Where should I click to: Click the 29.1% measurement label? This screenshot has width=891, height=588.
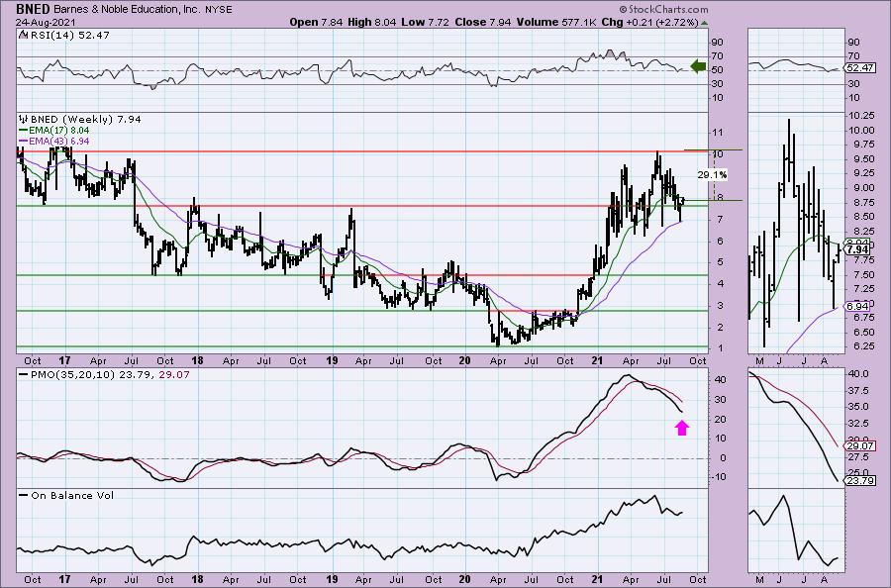point(712,174)
